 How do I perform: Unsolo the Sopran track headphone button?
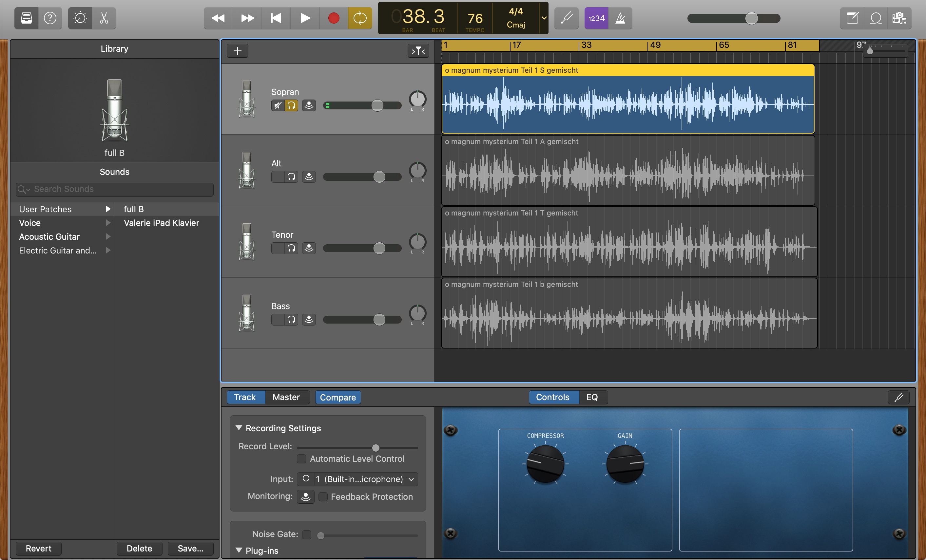291,105
